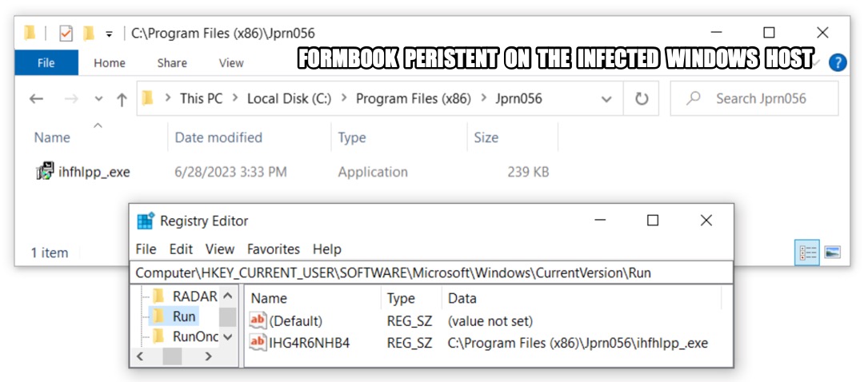The width and height of the screenshot is (868, 382).
Task: Click Program Files (x86) breadcrumb
Action: click(x=413, y=99)
